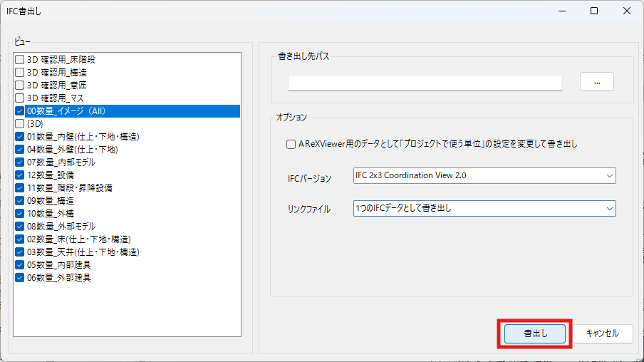
Task: Select 02数量_床(仕上・下地・構造) in the list
Action: tap(78, 239)
